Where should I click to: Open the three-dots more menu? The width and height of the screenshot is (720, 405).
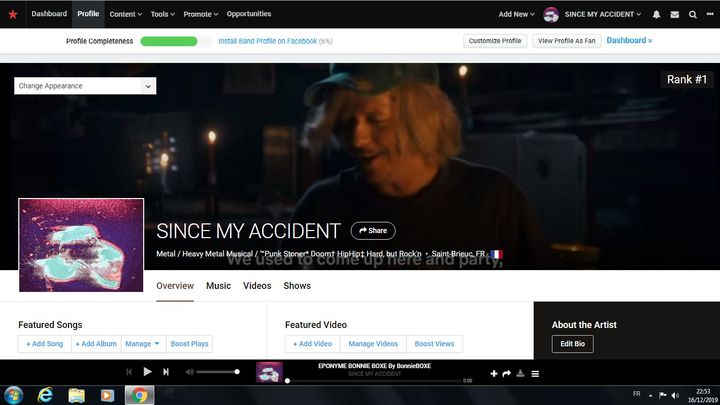coord(710,14)
